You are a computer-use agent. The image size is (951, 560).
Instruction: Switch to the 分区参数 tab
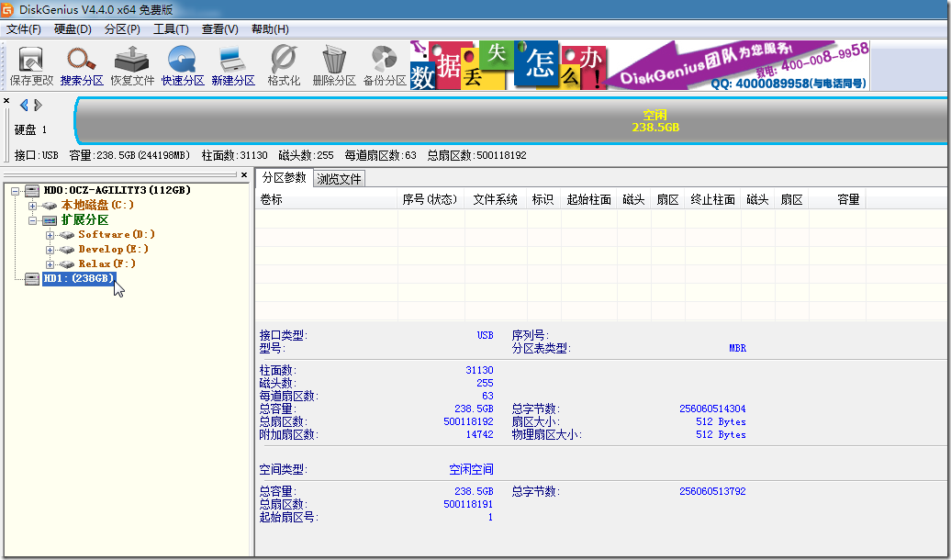point(285,178)
